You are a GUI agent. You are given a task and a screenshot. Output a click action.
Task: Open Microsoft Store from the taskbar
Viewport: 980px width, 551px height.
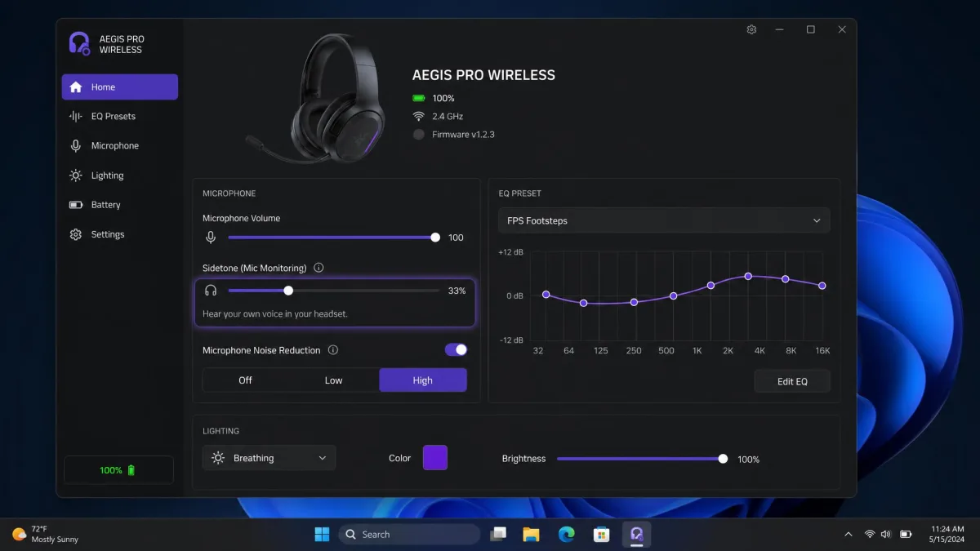click(x=601, y=534)
